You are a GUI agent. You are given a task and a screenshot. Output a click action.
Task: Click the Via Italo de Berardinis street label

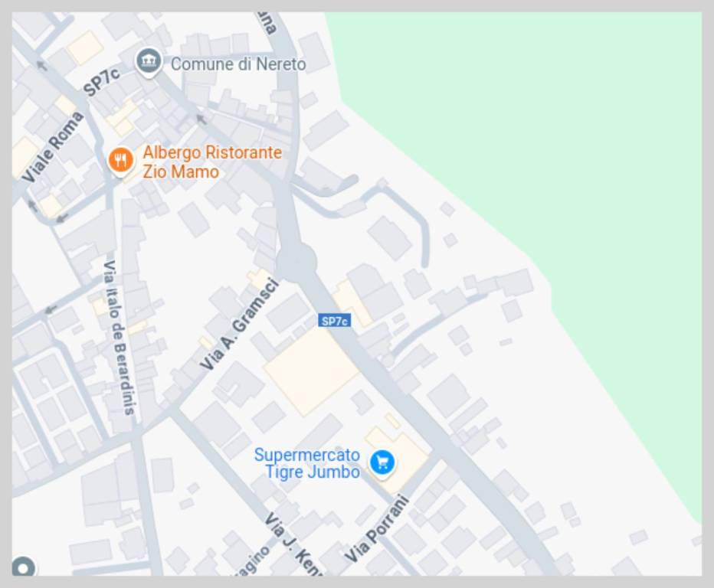tap(119, 337)
